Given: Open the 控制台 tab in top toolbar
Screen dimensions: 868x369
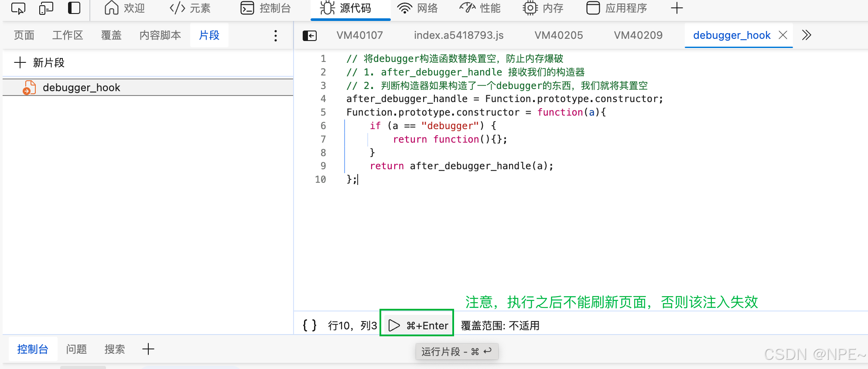Looking at the screenshot, I should 266,8.
